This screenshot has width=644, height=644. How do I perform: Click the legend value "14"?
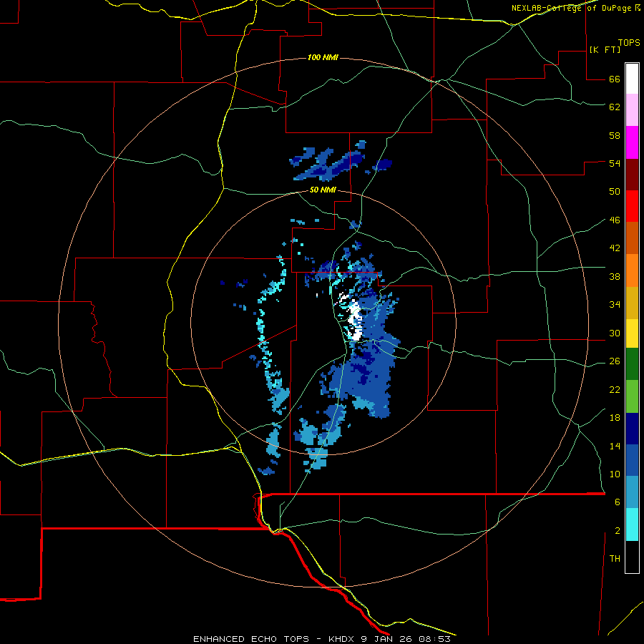pyautogui.click(x=615, y=446)
